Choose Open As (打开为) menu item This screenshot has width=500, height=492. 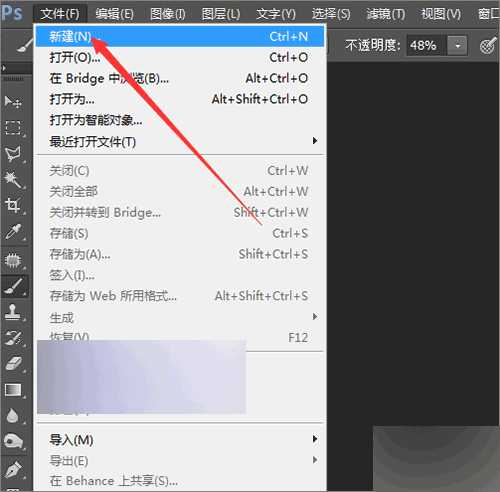181,99
